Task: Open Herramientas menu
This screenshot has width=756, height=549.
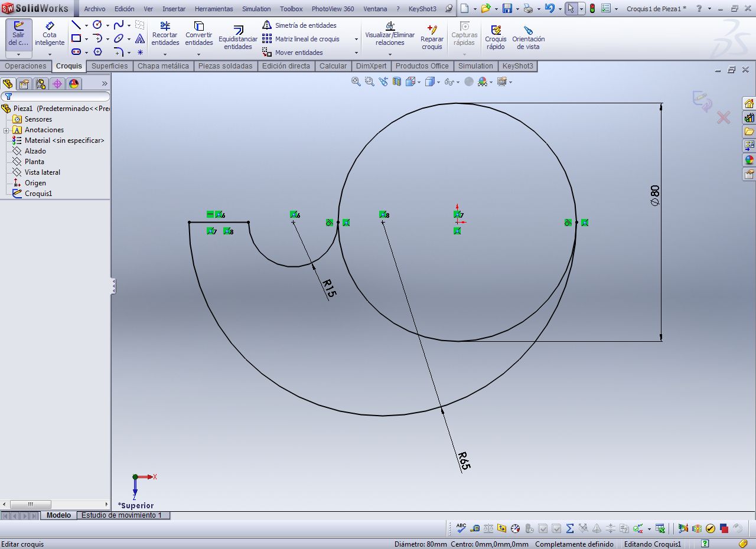Action: (x=214, y=9)
